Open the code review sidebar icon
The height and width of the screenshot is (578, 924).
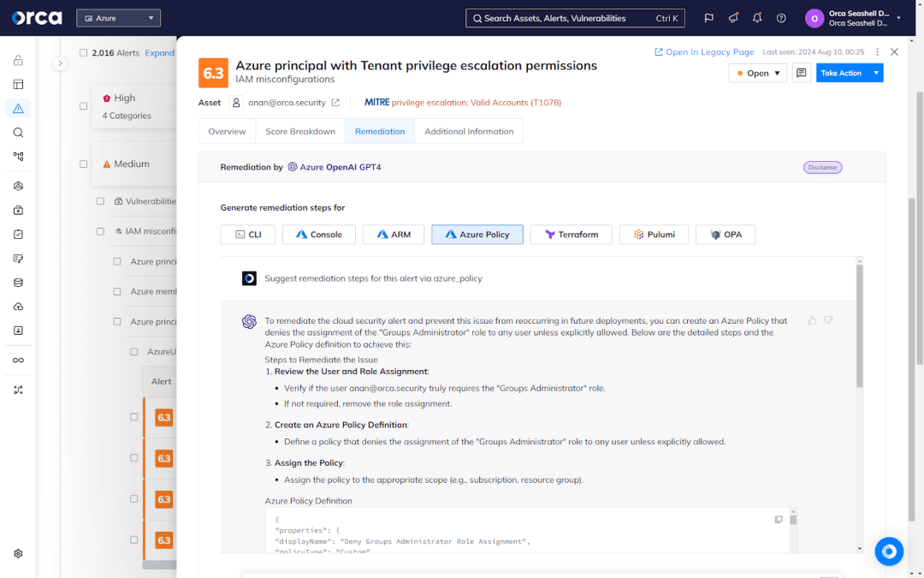(x=18, y=259)
